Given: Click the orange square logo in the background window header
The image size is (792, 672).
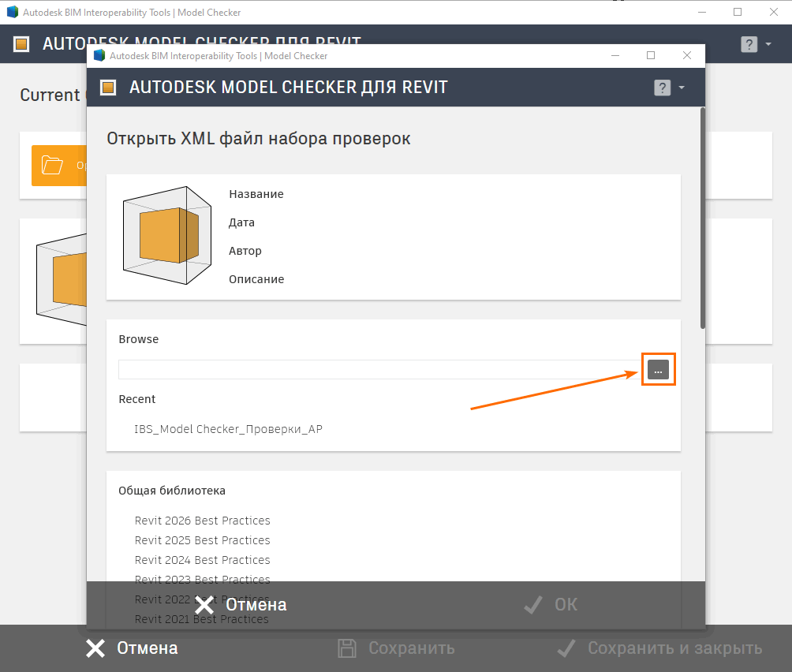Looking at the screenshot, I should (21, 44).
